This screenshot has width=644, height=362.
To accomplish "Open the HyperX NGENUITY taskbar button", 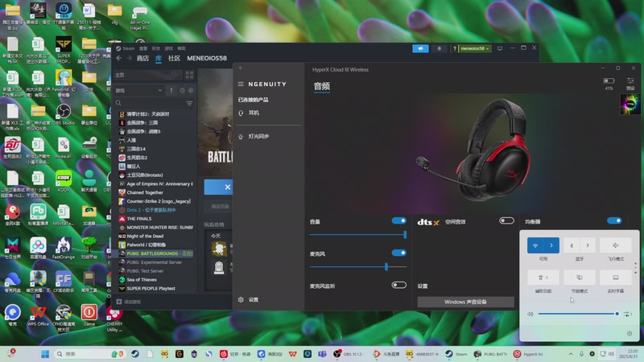I will point(529,354).
